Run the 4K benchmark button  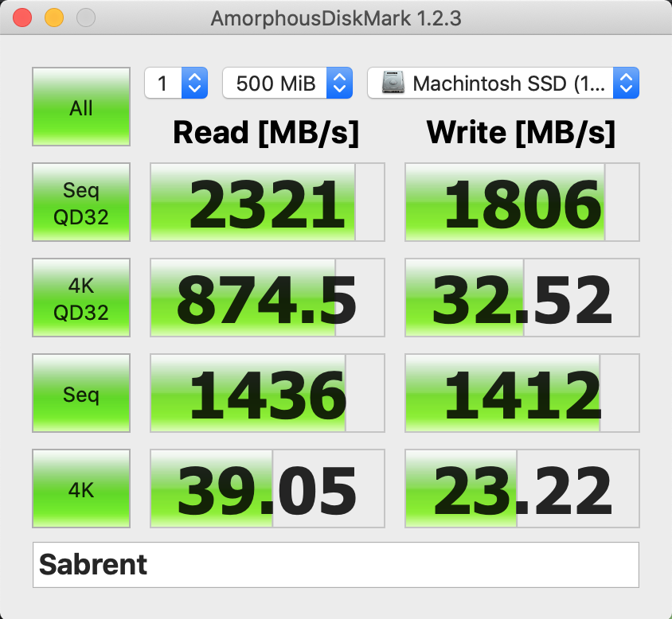pos(81,489)
